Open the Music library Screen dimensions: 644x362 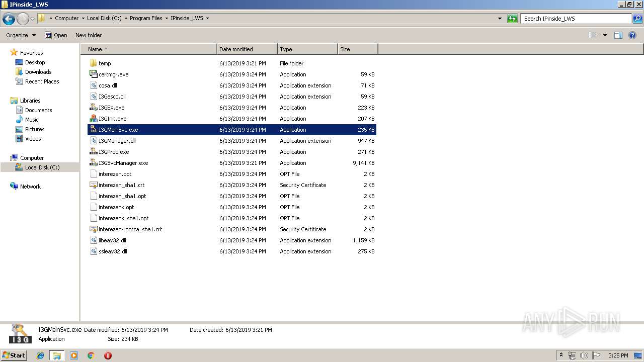[32, 120]
